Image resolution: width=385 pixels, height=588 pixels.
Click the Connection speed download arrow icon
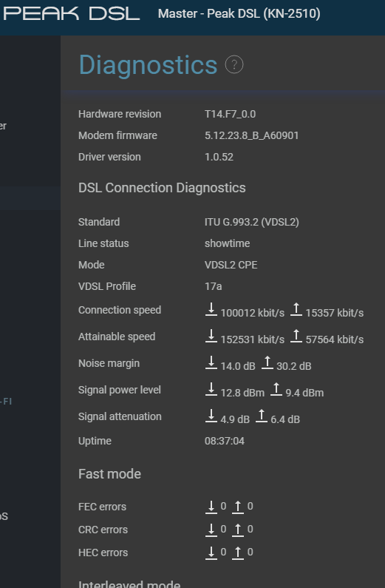[x=211, y=309]
